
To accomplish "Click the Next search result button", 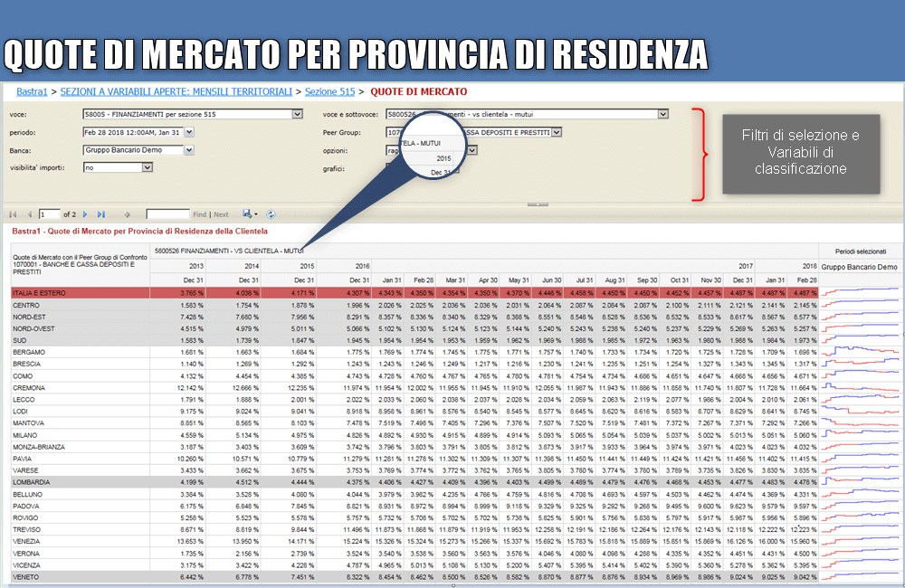I will [221, 214].
